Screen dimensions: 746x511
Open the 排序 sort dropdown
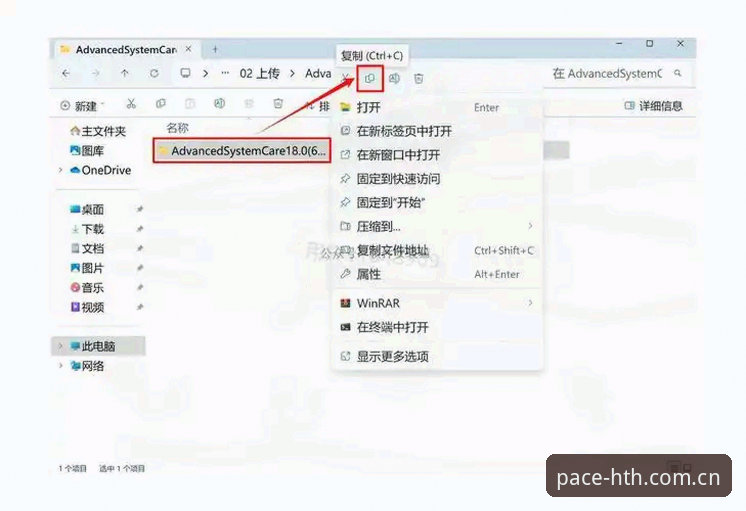pos(318,106)
